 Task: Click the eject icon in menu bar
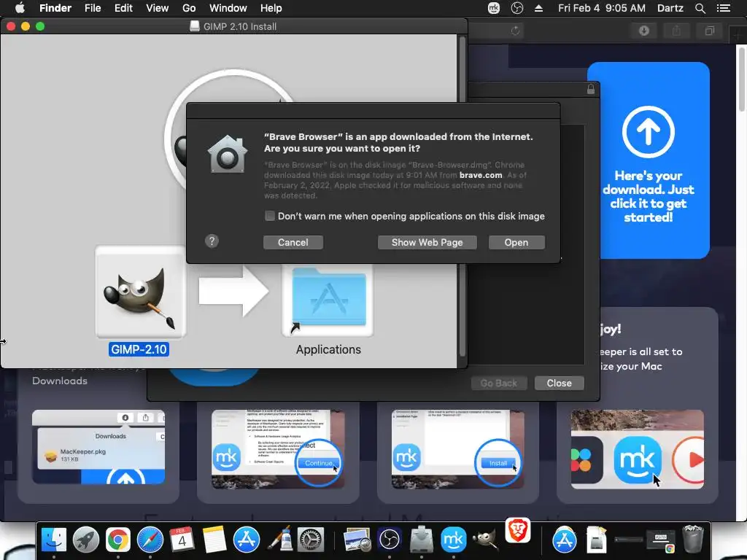click(x=538, y=8)
